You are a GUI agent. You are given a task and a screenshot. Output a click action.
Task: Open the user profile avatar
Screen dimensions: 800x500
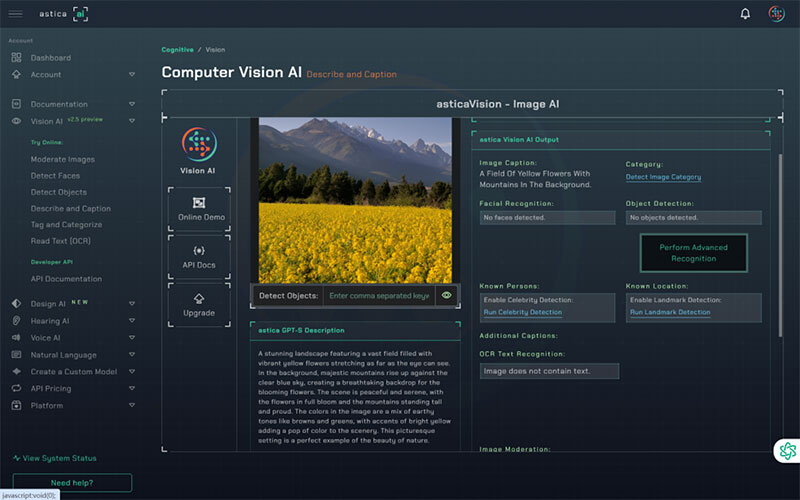776,13
